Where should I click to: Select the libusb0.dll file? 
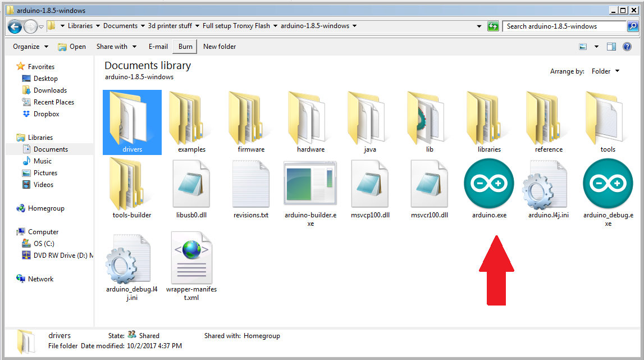191,189
